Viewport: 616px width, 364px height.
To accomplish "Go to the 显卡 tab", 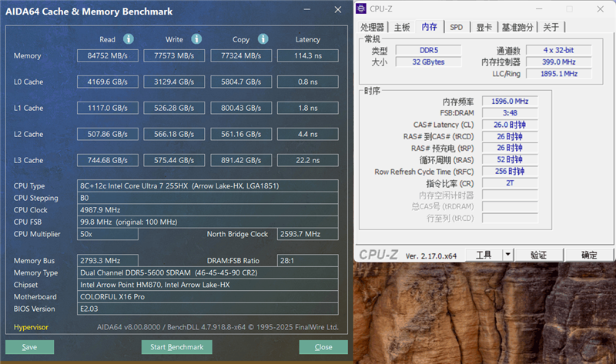I will click(x=483, y=27).
